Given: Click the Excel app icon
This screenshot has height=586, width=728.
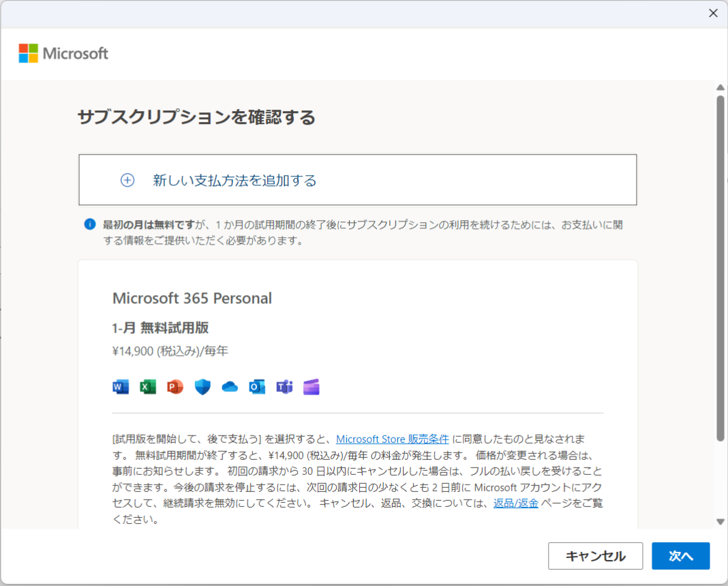Looking at the screenshot, I should pyautogui.click(x=148, y=386).
